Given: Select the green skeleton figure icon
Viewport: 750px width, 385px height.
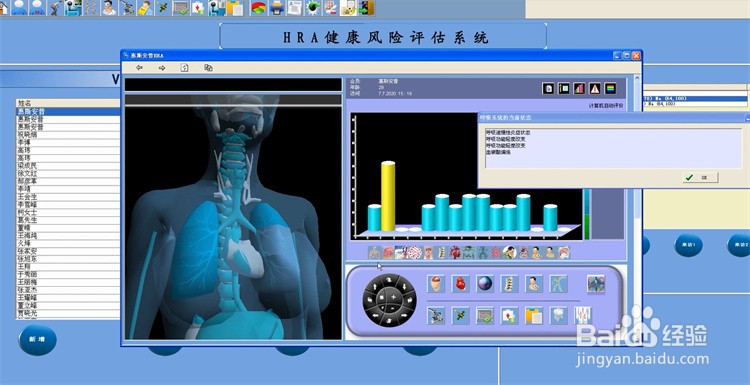Looking at the screenshot, I should point(558,284).
